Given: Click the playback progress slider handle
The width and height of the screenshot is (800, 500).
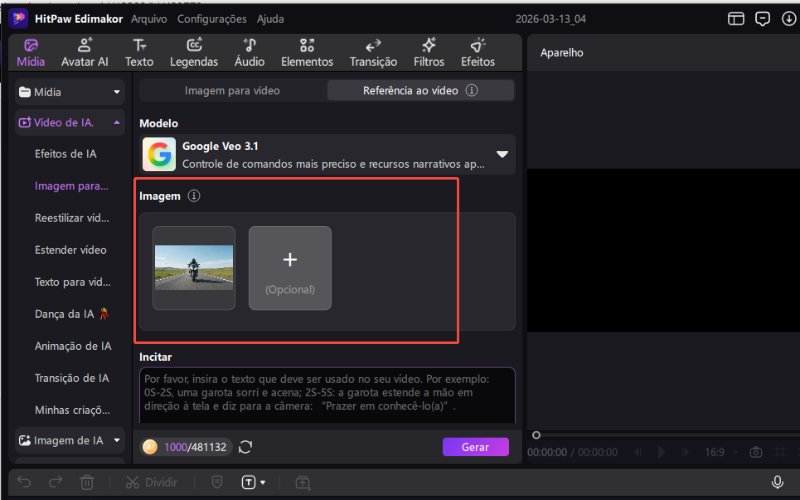Looking at the screenshot, I should click(536, 435).
